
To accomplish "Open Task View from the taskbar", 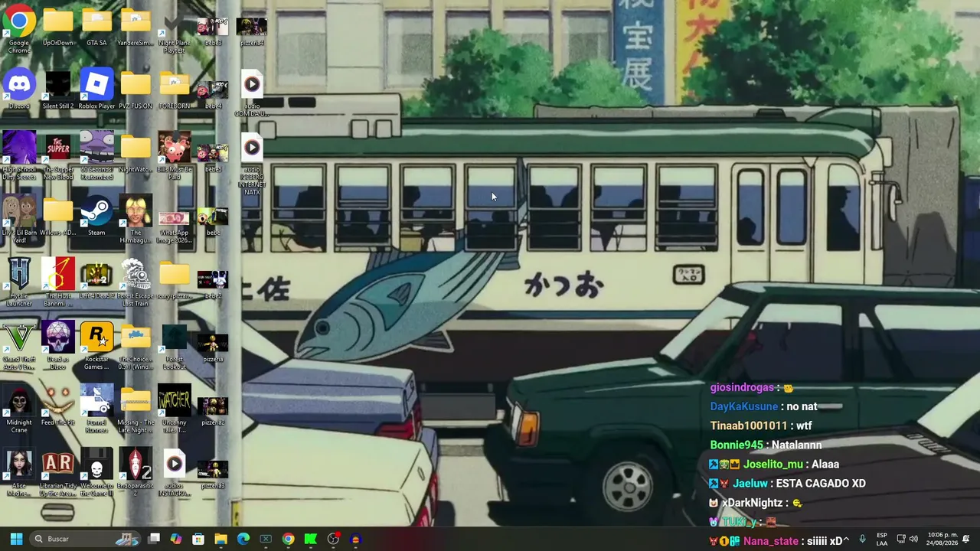I will [154, 539].
